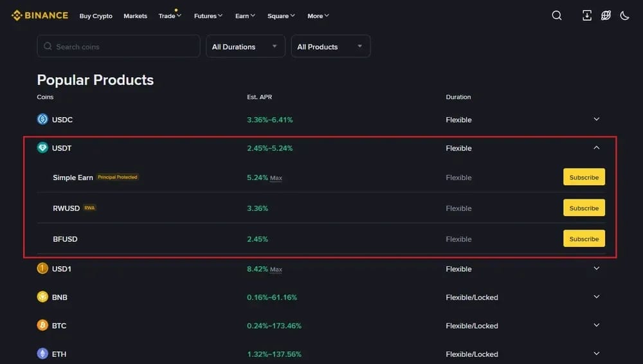Click the USDC coin name
The image size is (643, 364).
62,120
